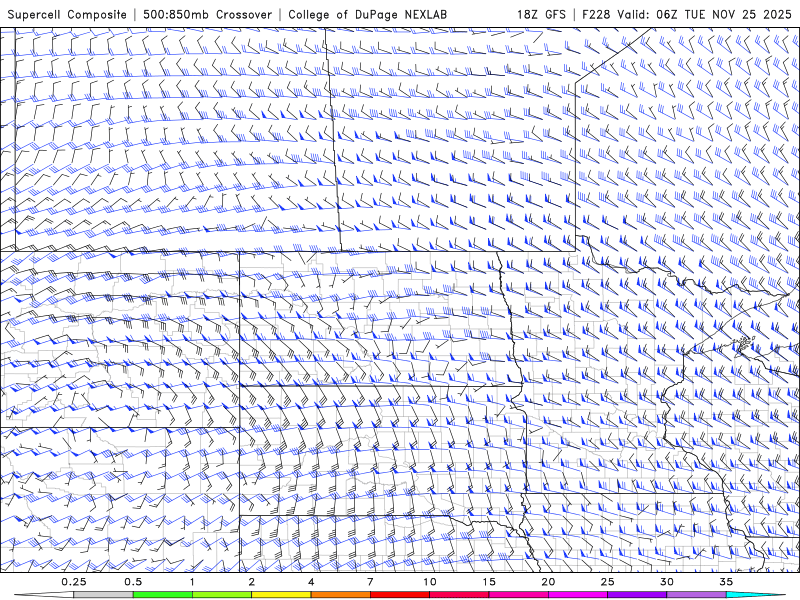The width and height of the screenshot is (800, 600).
Task: Click the "500:850mb Crossover" header text
Action: tap(207, 15)
